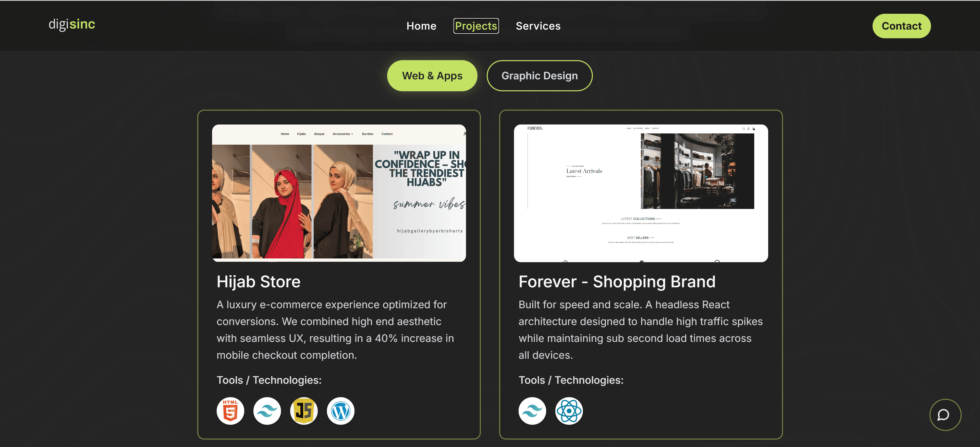The image size is (980, 447).
Task: Click the Tailwind CSS icon under Hijab Store
Action: tap(267, 411)
